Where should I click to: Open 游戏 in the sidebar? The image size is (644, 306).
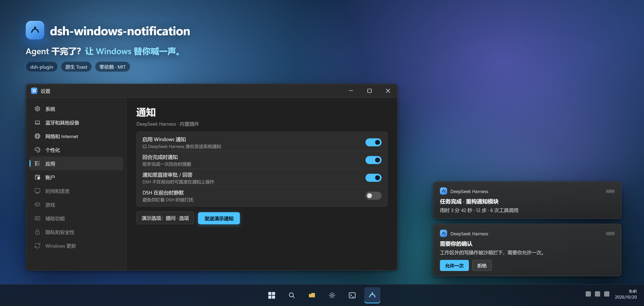[x=76, y=205]
